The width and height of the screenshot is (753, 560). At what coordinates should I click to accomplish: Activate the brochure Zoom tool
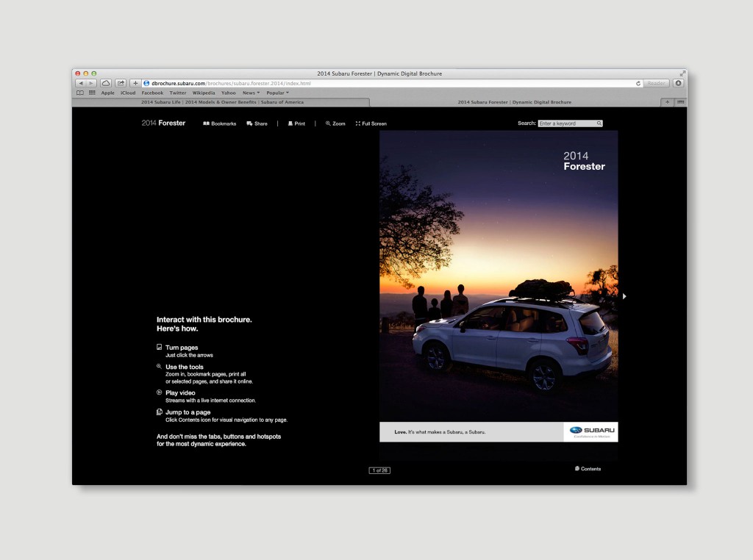coord(335,123)
